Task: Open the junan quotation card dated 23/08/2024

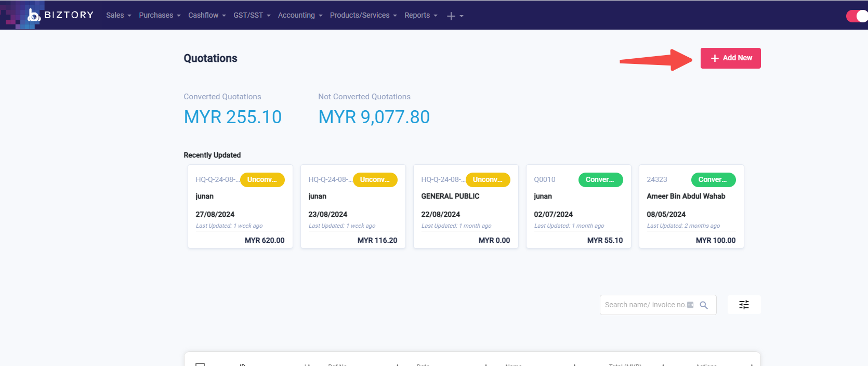Action: coord(353,206)
